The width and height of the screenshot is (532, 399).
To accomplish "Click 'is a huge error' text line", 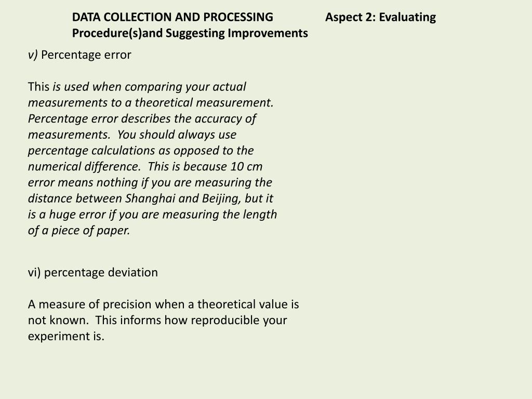I will click(152, 215).
